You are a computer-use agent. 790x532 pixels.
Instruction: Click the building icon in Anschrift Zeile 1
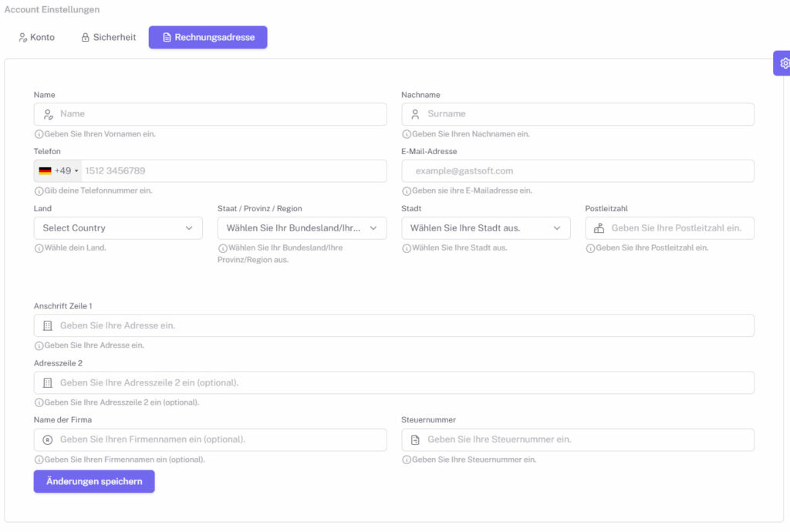(x=48, y=325)
